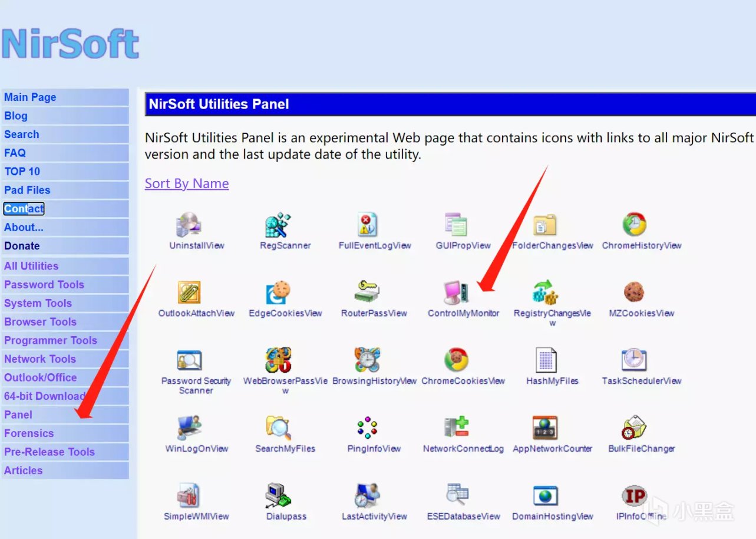The width and height of the screenshot is (756, 539).
Task: Click the BulkFileChanger icon
Action: click(634, 428)
